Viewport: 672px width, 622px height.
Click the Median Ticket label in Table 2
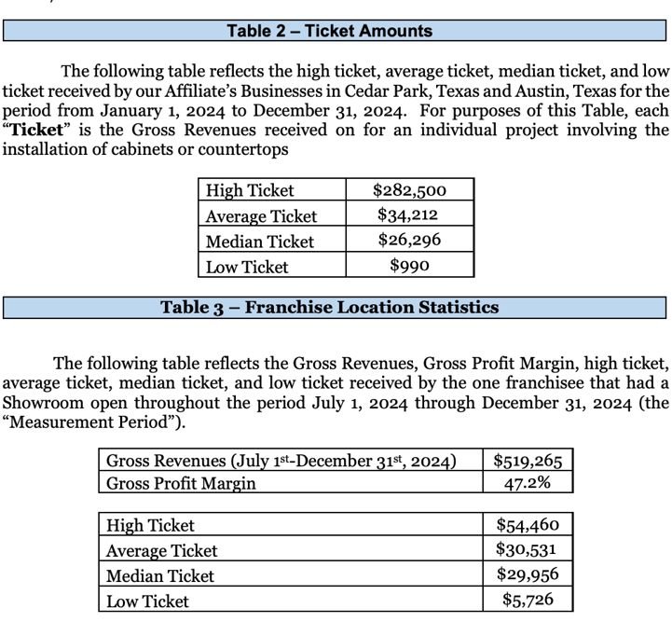point(259,242)
